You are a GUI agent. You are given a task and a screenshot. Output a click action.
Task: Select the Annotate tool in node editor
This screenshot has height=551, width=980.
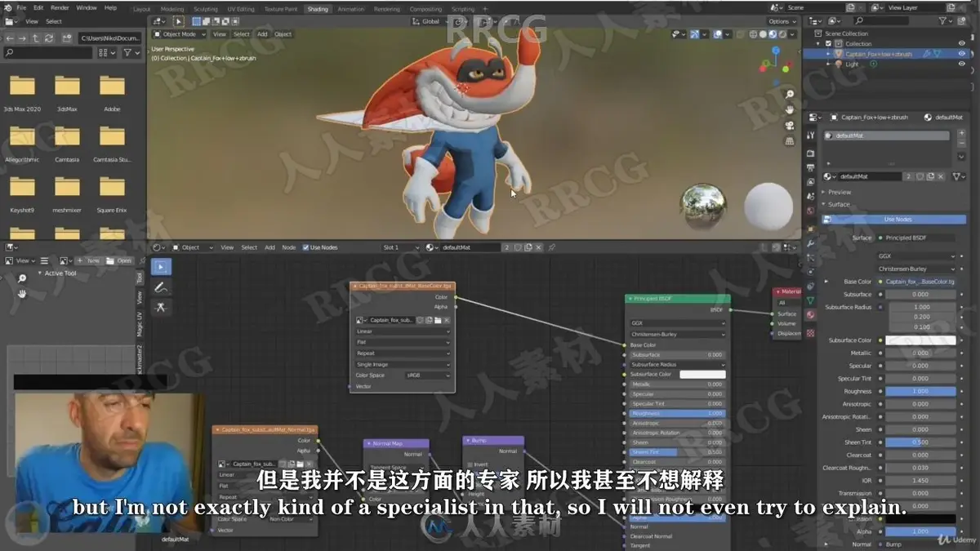(x=162, y=287)
